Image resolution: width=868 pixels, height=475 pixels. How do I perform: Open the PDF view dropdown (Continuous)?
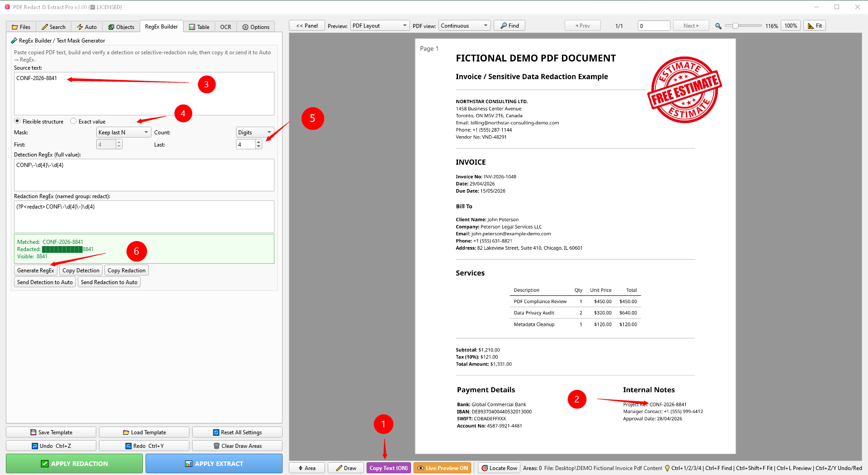(x=465, y=26)
